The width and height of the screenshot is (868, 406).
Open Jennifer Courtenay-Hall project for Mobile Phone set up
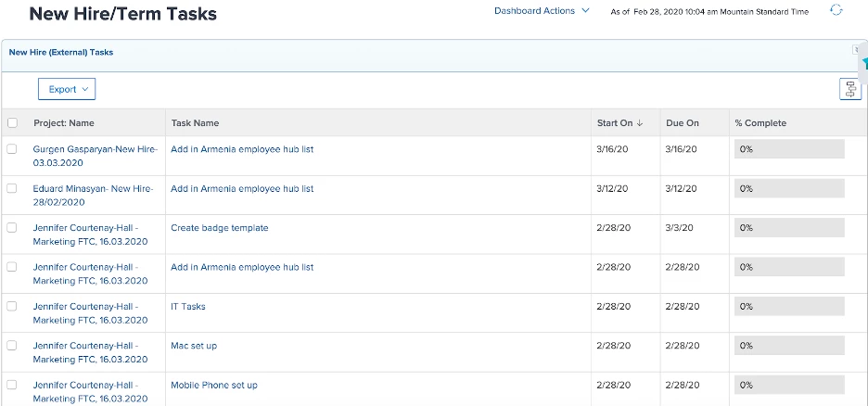(90, 391)
